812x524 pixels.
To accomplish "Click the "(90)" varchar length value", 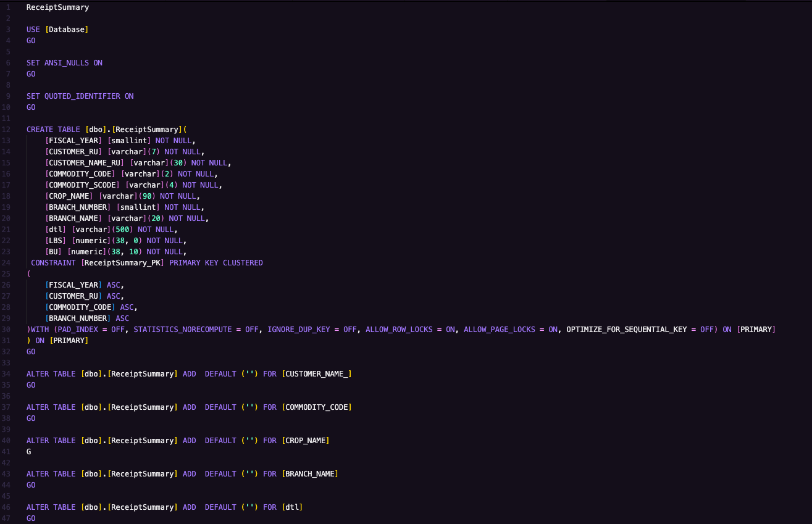I will pyautogui.click(x=147, y=196).
